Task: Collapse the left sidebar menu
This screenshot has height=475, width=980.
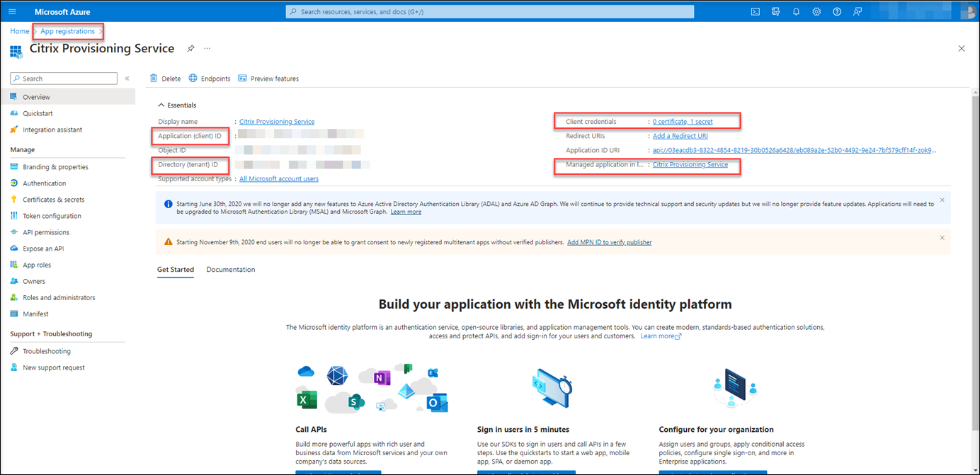Action: click(127, 79)
